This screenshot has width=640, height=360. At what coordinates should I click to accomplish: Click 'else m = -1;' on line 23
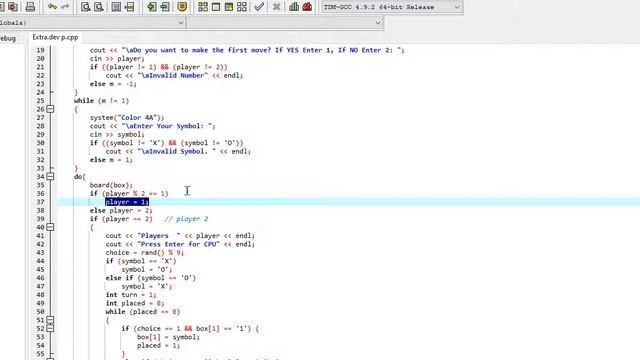point(113,84)
